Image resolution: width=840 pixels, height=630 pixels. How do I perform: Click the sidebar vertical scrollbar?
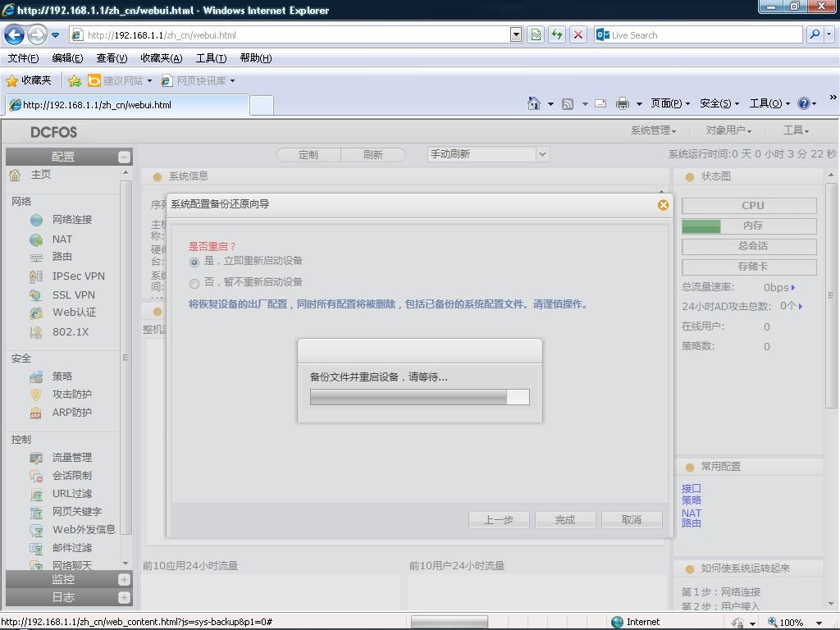[x=126, y=358]
